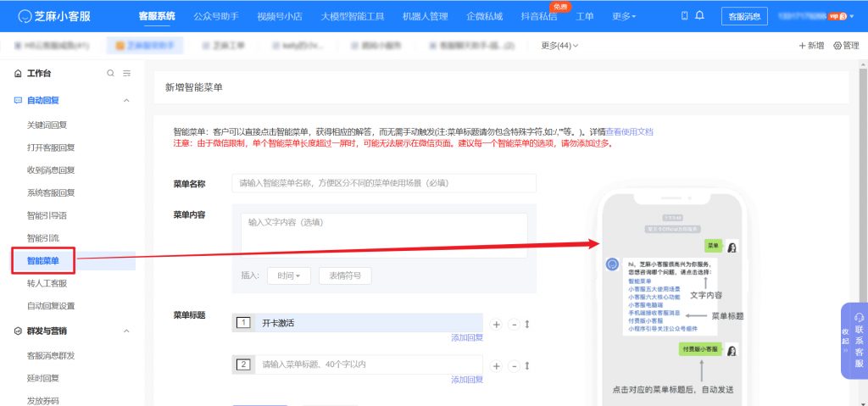868x406 pixels.
Task: Click 添加回复 under menu title 2
Action: point(467,380)
